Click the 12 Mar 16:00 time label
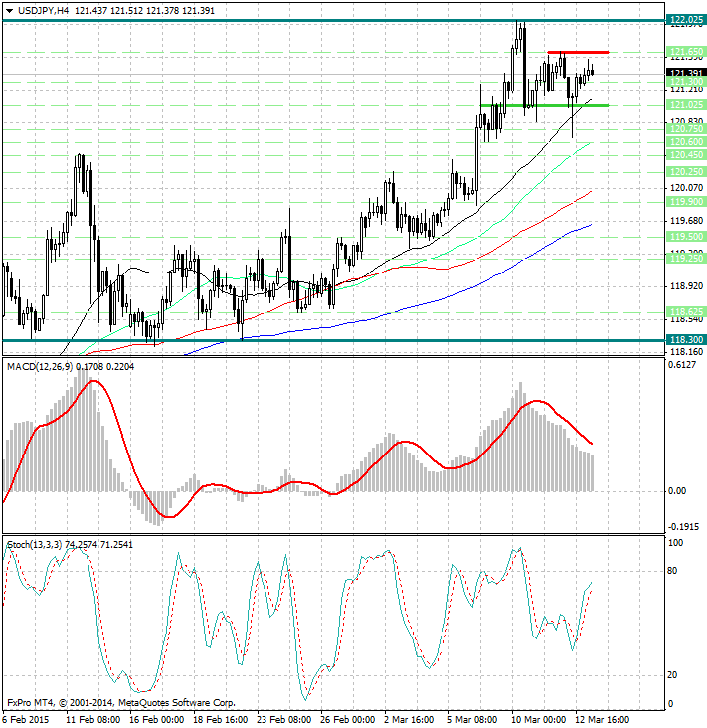The image size is (707, 728). [x=603, y=720]
